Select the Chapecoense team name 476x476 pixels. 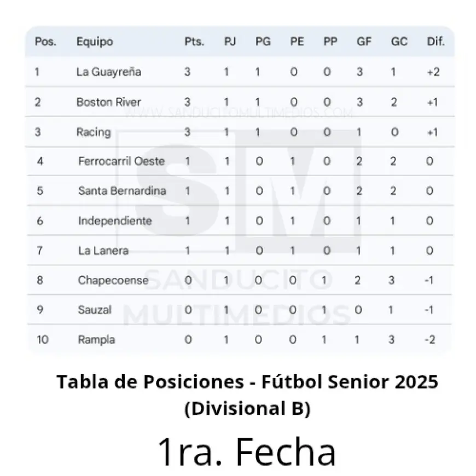113,280
